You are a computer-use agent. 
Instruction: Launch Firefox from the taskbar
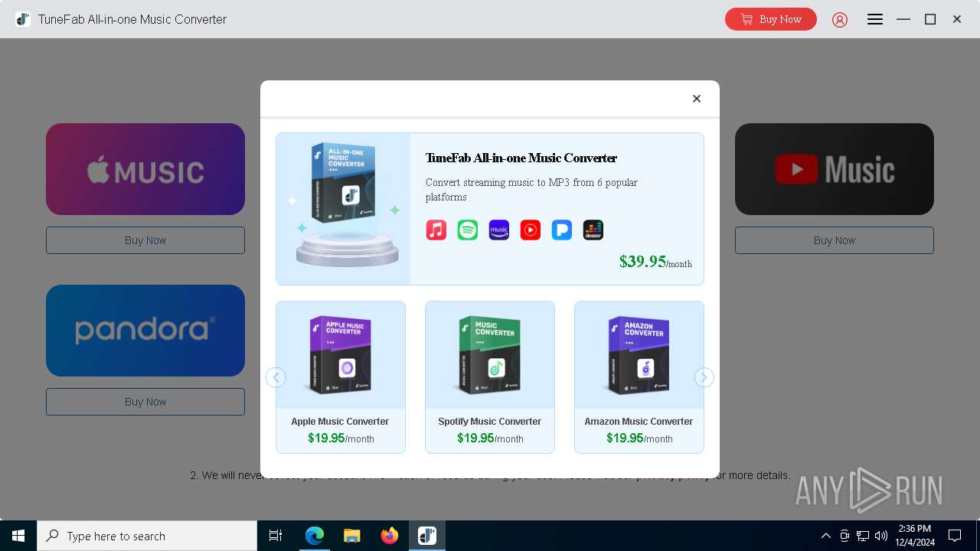[390, 536]
